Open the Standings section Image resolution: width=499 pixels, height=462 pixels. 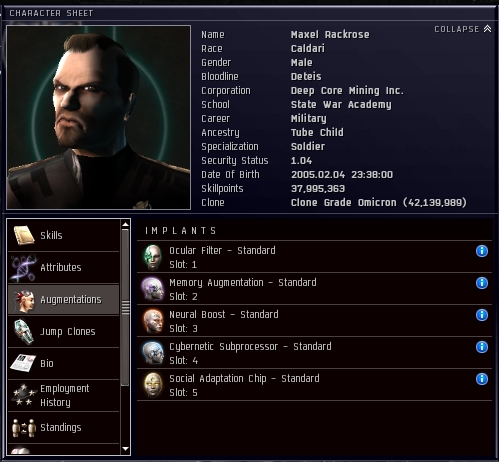tap(64, 427)
